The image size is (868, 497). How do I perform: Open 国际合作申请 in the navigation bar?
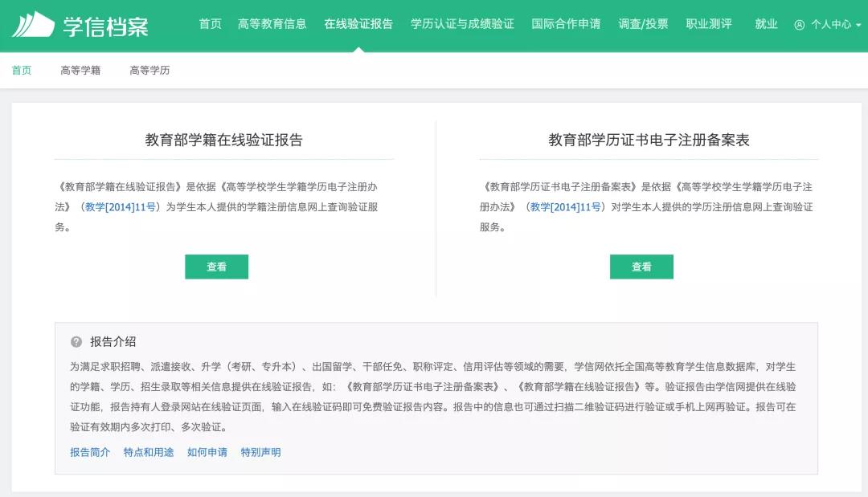point(566,24)
